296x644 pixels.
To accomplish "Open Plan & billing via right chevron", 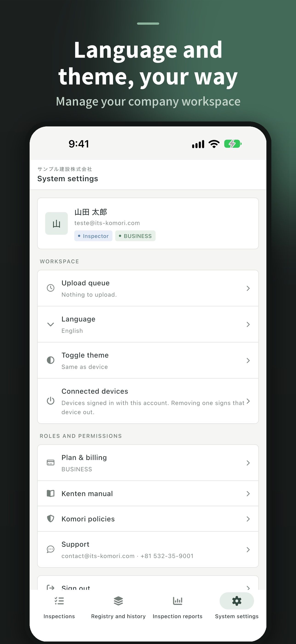I will pyautogui.click(x=248, y=463).
